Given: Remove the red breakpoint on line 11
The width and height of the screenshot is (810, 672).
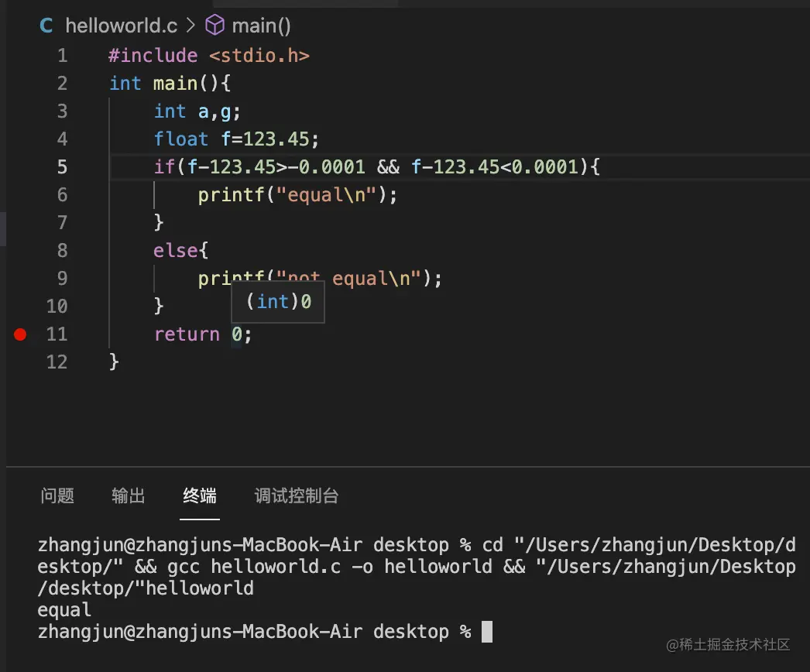Looking at the screenshot, I should (x=20, y=334).
